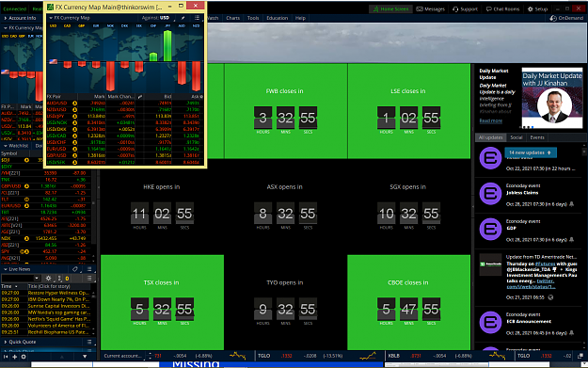Click the $DJI watchlist symbol
The height and width of the screenshot is (368, 588).
point(6,160)
